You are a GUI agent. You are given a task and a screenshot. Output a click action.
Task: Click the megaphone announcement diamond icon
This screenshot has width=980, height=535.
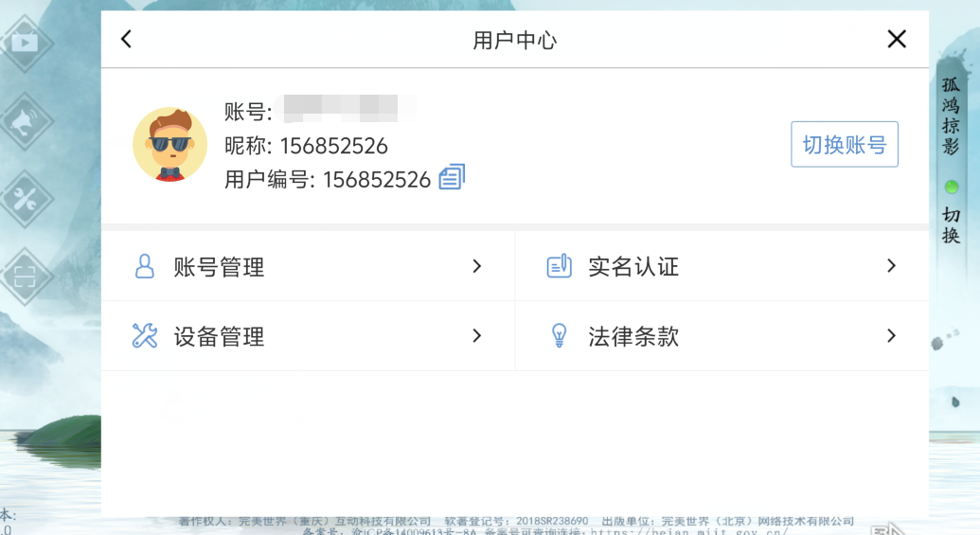(x=25, y=121)
